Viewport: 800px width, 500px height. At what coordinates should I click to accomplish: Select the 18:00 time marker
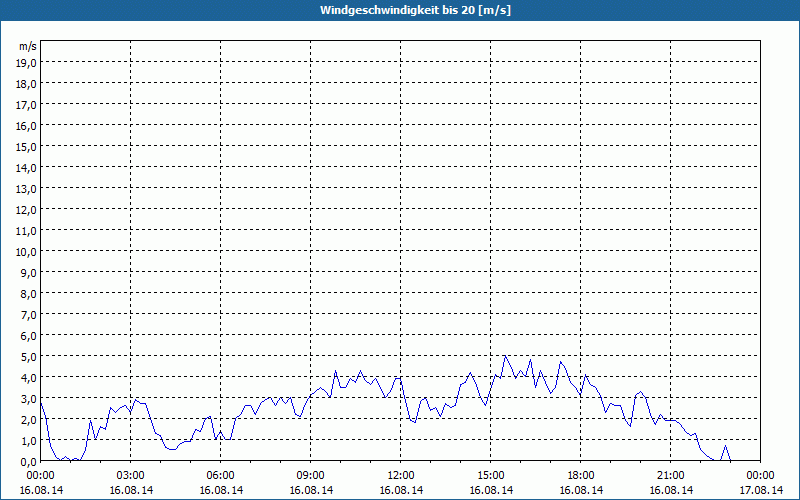(581, 476)
